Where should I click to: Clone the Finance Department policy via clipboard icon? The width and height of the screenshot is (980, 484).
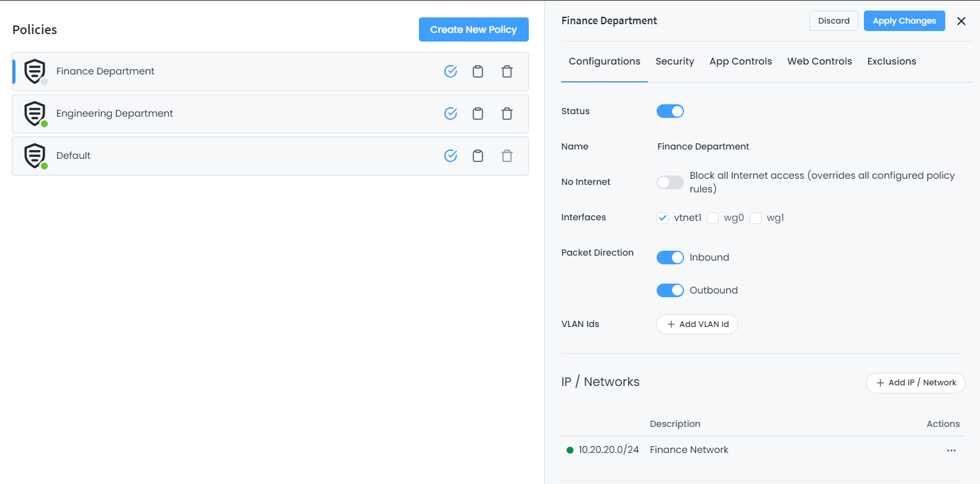click(478, 71)
